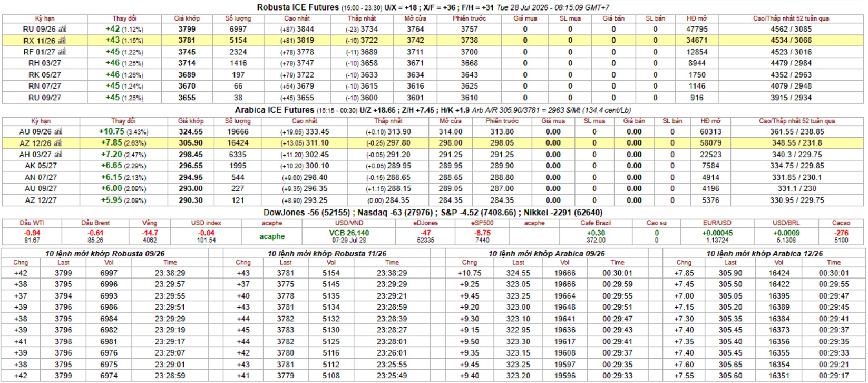
Task: Click the VCB 26,140 USD/VND rate
Action: pyautogui.click(x=349, y=233)
